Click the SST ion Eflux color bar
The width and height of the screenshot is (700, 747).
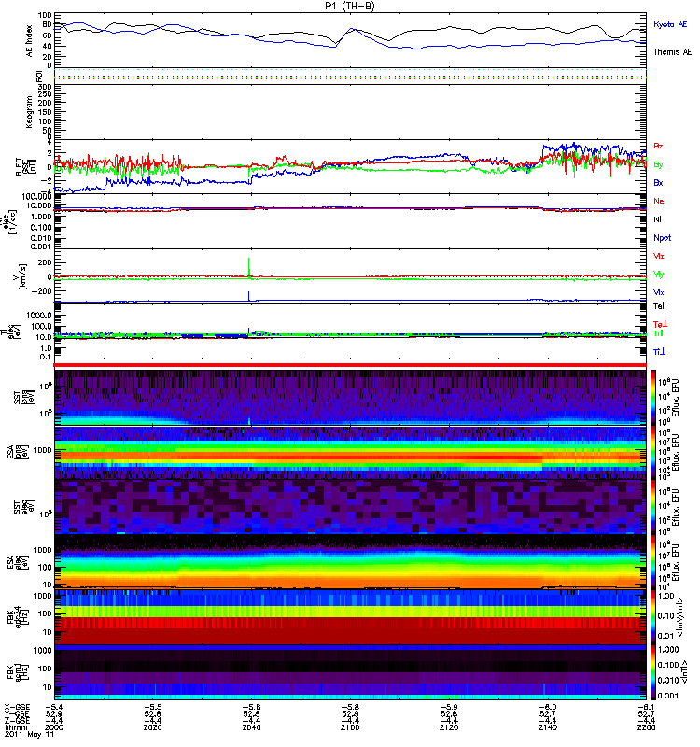coord(653,397)
